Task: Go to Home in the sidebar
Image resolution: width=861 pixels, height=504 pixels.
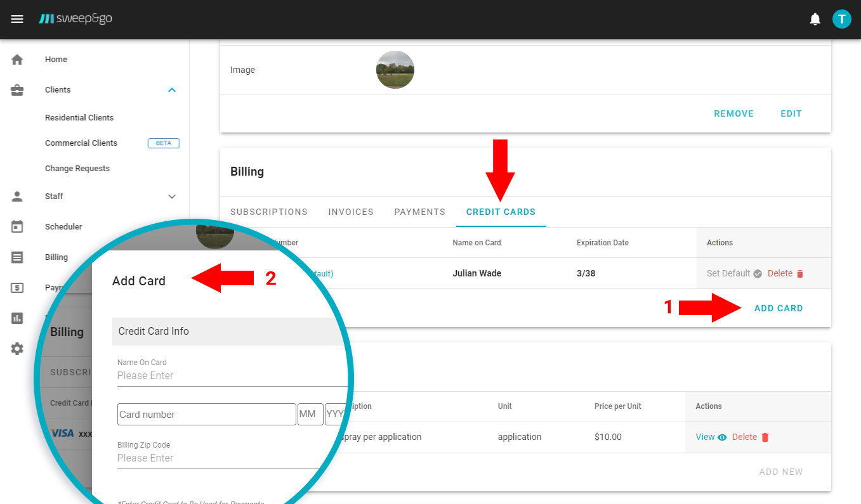Action: tap(56, 60)
